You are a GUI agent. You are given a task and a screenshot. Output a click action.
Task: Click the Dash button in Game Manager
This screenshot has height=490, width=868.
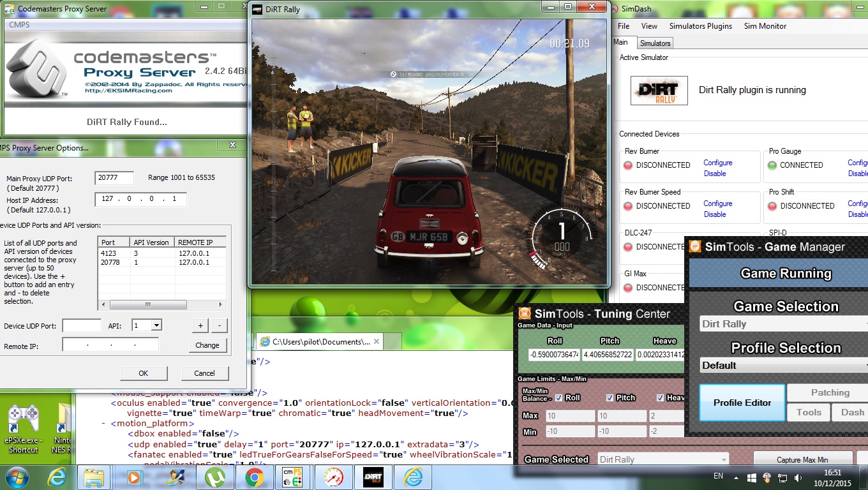(x=851, y=412)
